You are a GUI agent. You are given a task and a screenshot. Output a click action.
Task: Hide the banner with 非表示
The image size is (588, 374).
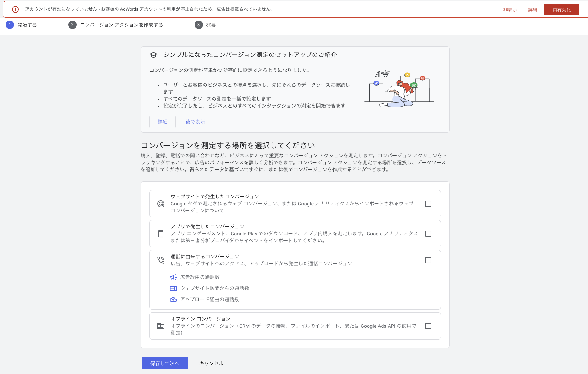pyautogui.click(x=510, y=10)
